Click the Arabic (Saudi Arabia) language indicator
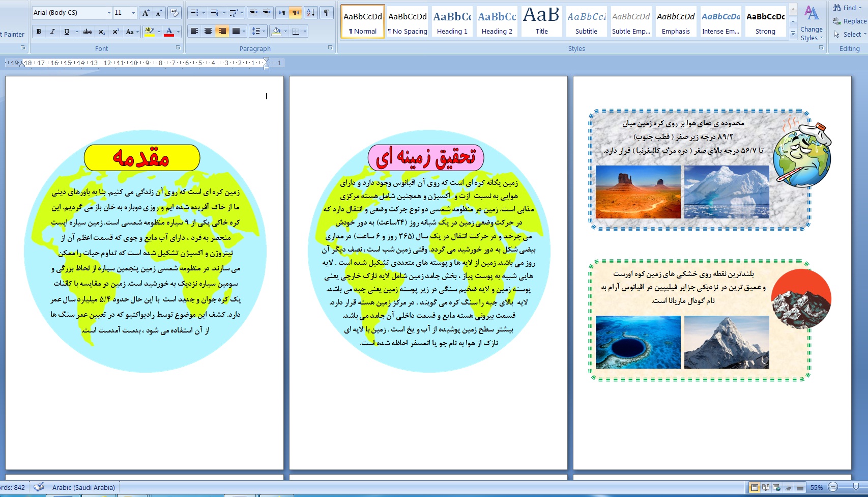868x497 pixels. click(x=83, y=487)
